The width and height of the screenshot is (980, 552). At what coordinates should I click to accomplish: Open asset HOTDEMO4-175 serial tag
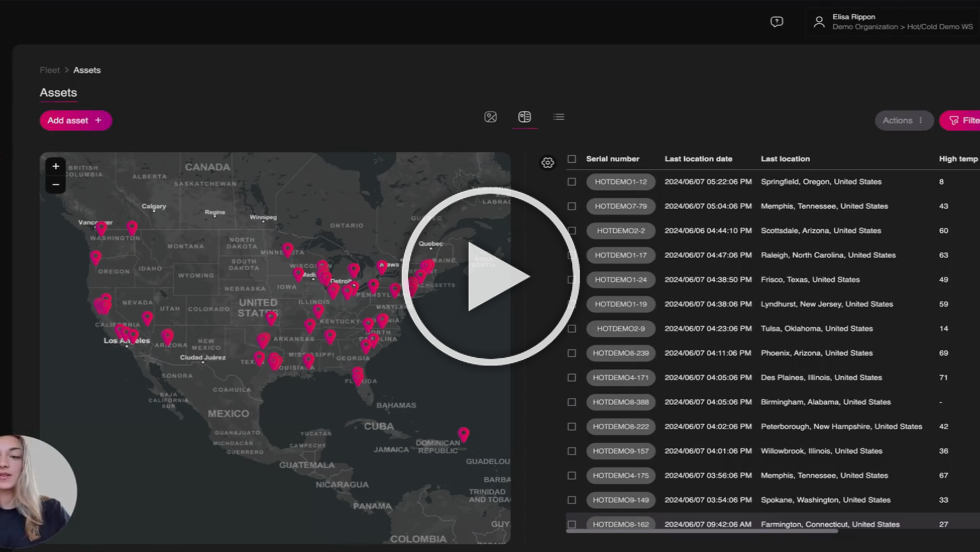pyautogui.click(x=620, y=476)
